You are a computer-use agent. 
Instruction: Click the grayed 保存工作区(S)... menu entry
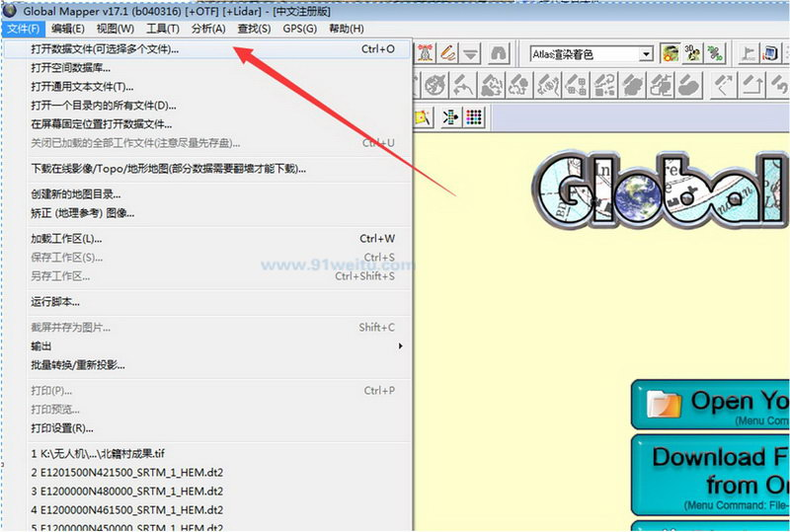(x=207, y=258)
